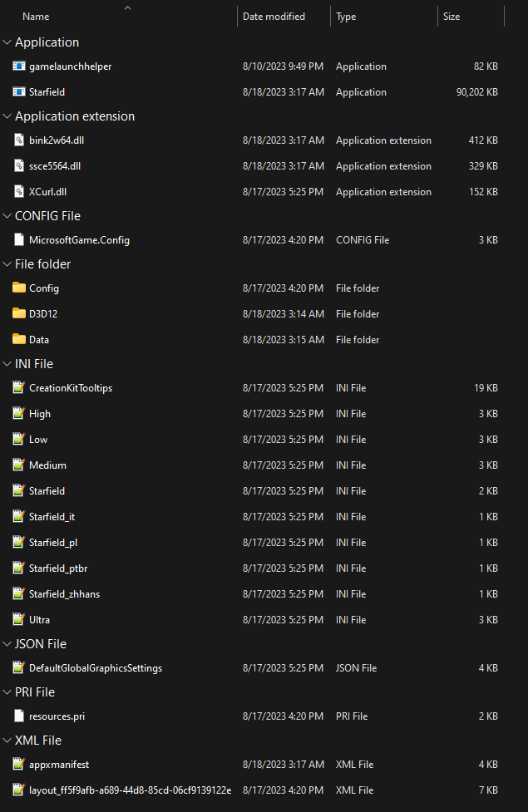Click the Starfield_it INI file icon

18,517
